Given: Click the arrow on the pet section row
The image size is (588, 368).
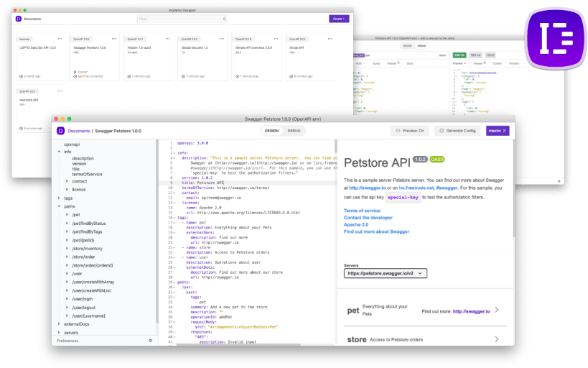Looking at the screenshot, I should click(497, 310).
